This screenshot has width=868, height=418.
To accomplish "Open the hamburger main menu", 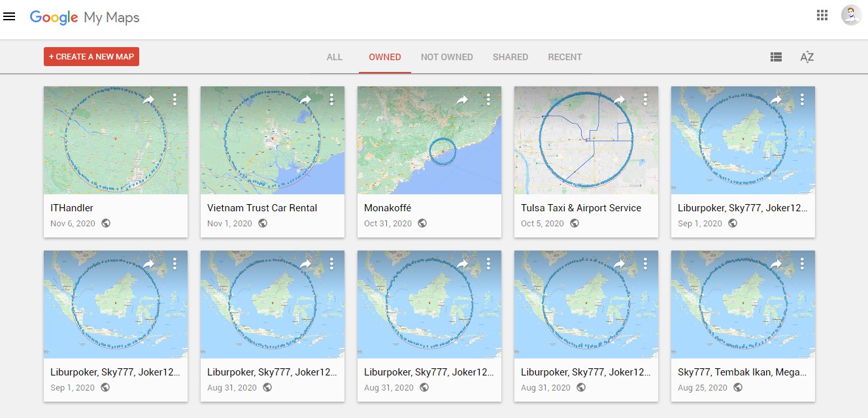I will (x=9, y=16).
